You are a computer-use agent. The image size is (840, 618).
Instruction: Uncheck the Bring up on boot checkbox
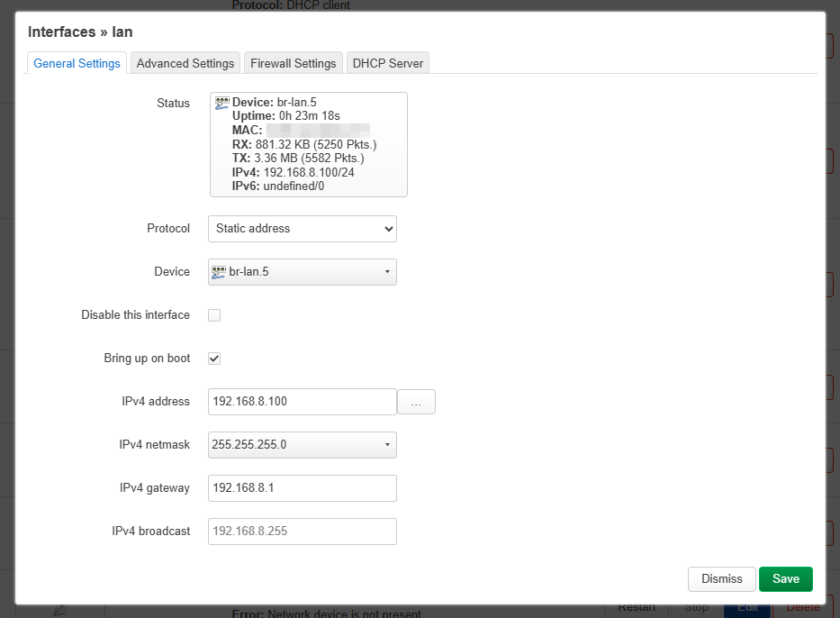(x=214, y=359)
